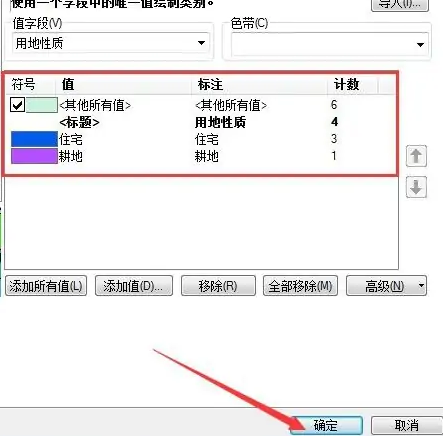Open the 高级 dropdown arrow
Image resolution: width=443 pixels, height=436 pixels.
pyautogui.click(x=421, y=286)
